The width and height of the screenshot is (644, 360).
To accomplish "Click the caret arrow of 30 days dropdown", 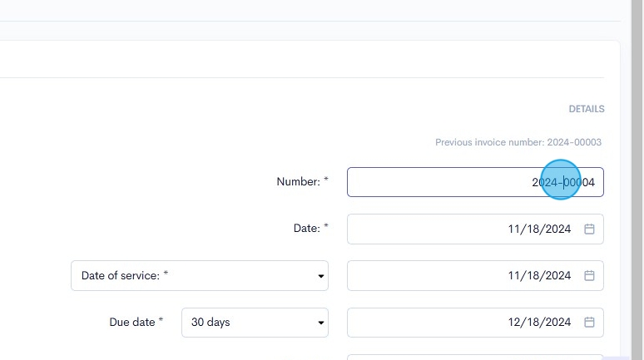I will tap(321, 323).
